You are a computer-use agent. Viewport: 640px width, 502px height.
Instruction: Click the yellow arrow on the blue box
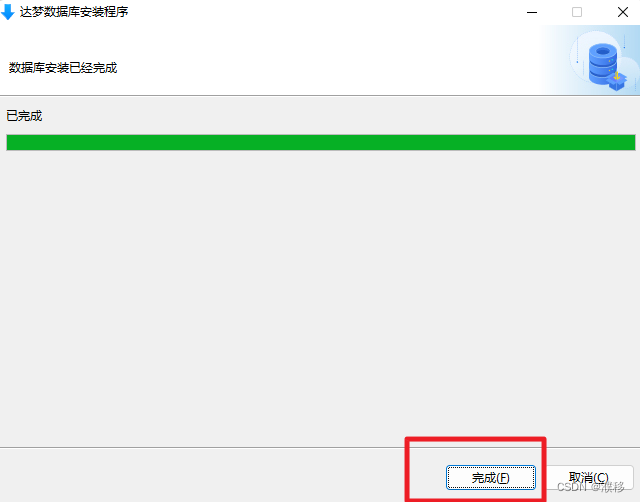[617, 76]
